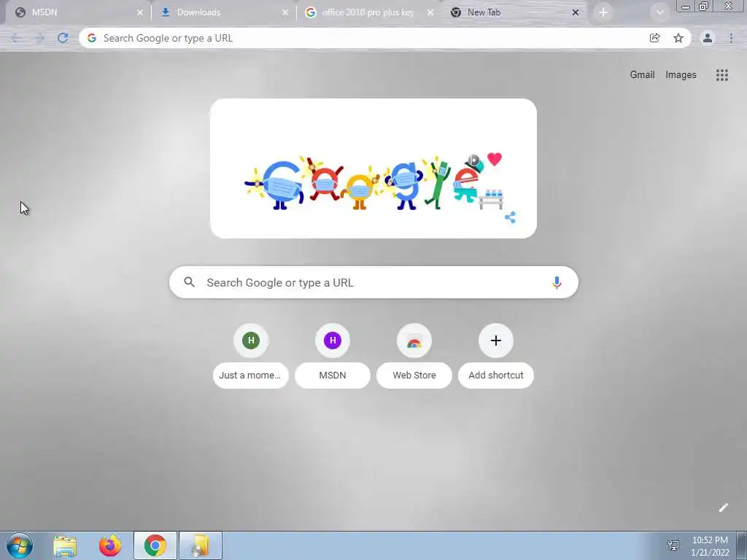This screenshot has height=560, width=747.
Task: Close the office 2010 search tab
Action: [x=430, y=13]
